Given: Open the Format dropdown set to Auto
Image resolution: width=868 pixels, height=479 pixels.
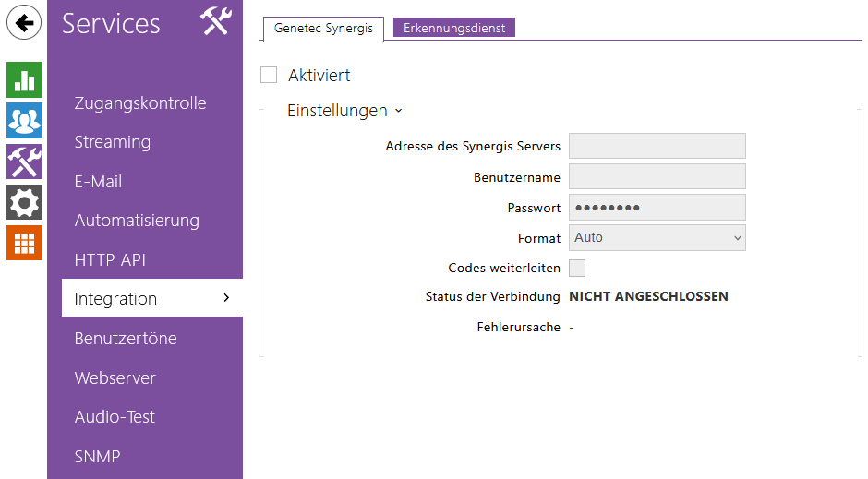Looking at the screenshot, I should pos(657,237).
